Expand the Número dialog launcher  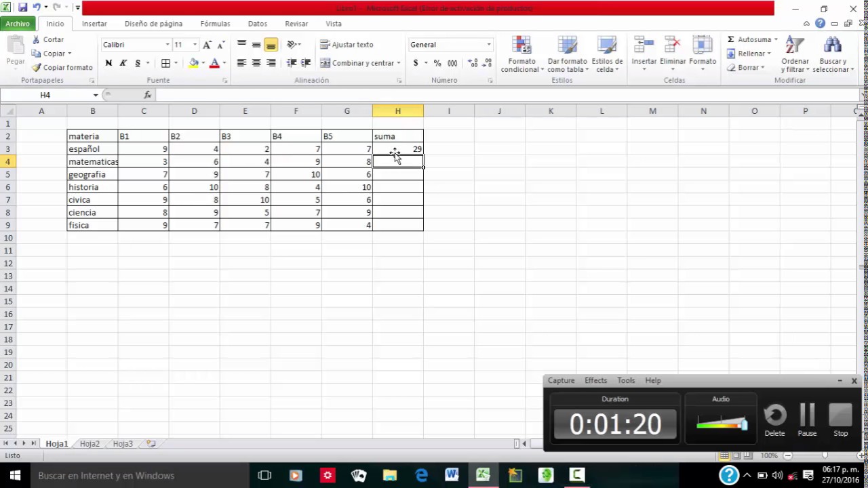[490, 81]
